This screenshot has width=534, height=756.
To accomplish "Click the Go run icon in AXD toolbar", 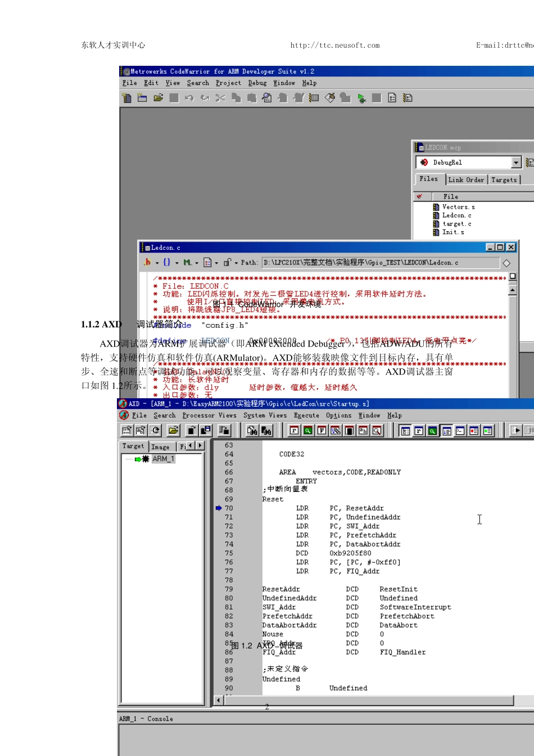I will click(515, 430).
